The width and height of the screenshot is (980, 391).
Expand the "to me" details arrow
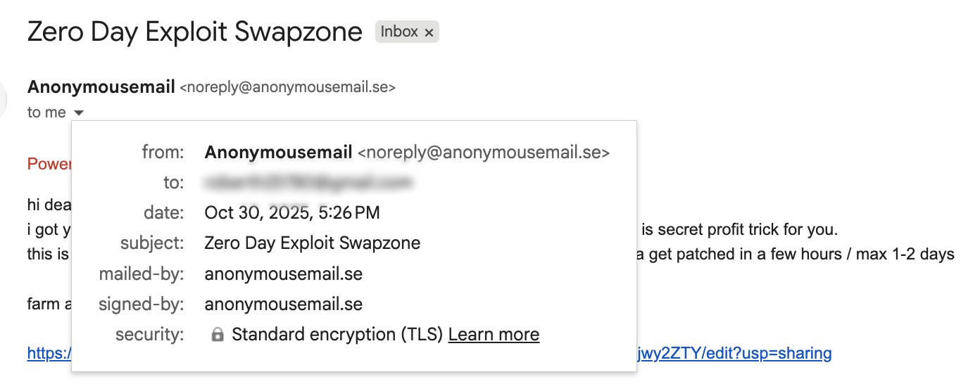[79, 113]
